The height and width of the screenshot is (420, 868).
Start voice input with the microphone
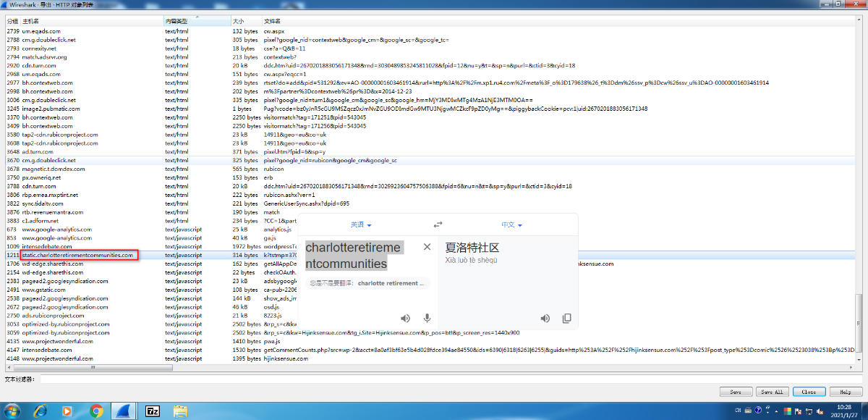pos(427,318)
